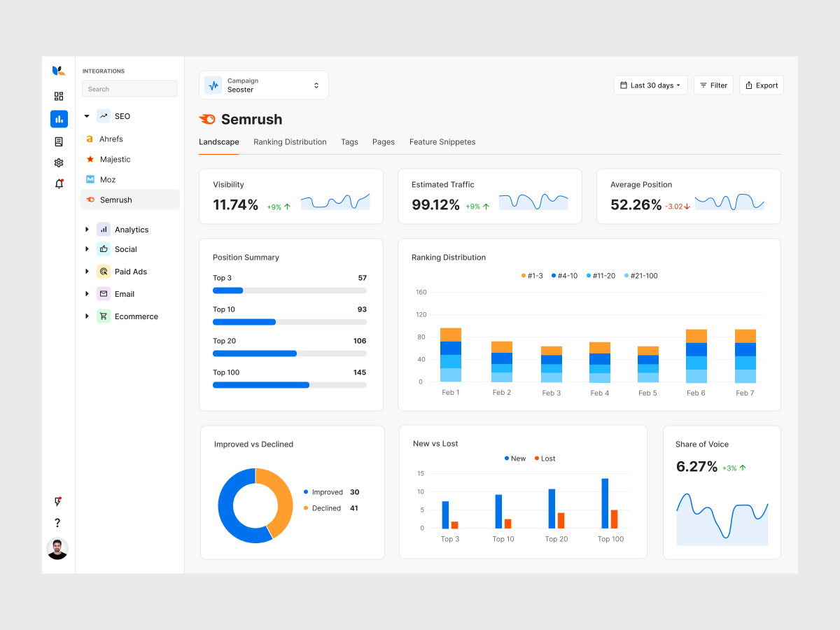Click the 52.26% average position value
840x630 pixels.
636,205
